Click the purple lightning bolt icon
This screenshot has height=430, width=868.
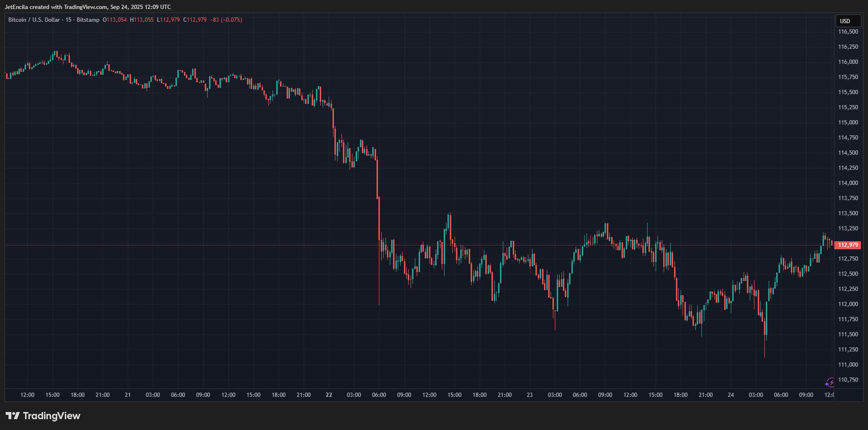(830, 382)
